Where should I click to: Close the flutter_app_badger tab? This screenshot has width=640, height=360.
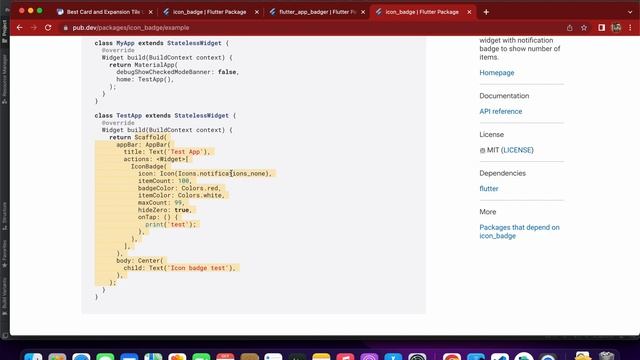tap(363, 12)
